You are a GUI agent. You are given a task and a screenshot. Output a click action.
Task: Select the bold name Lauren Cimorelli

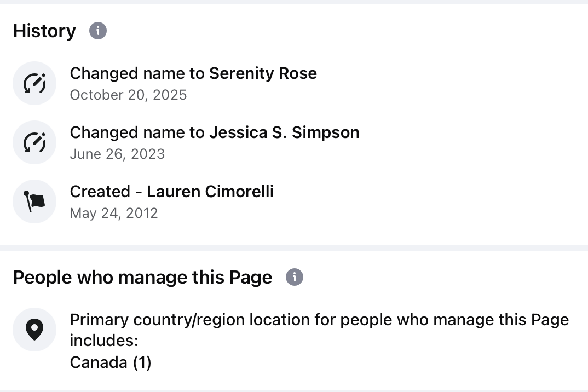point(210,192)
